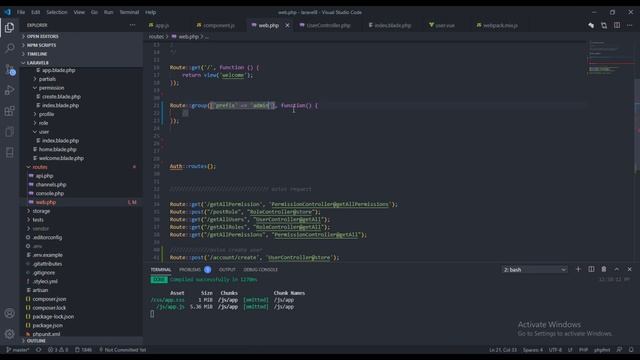
Task: Expand the Outline section
Action: (x=36, y=341)
